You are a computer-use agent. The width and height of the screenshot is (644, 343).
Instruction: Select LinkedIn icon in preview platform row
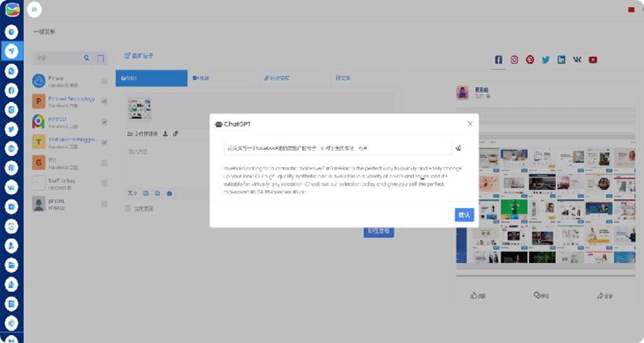pyautogui.click(x=562, y=60)
